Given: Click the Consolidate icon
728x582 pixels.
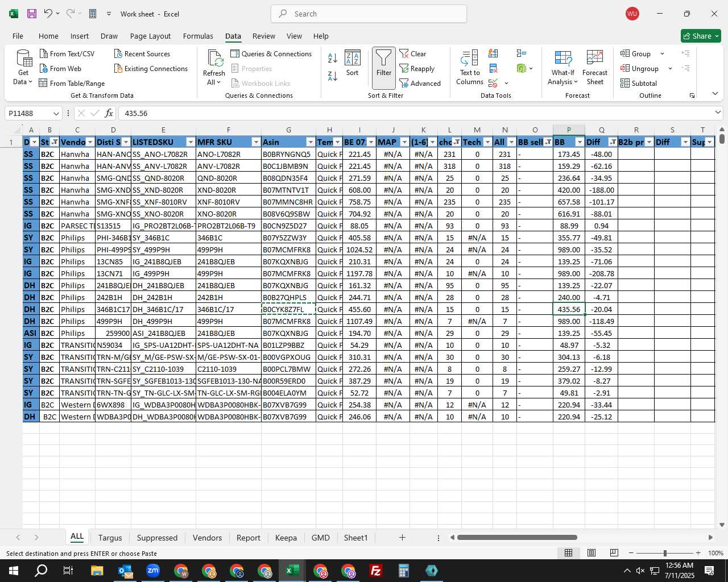Looking at the screenshot, I should tap(522, 53).
